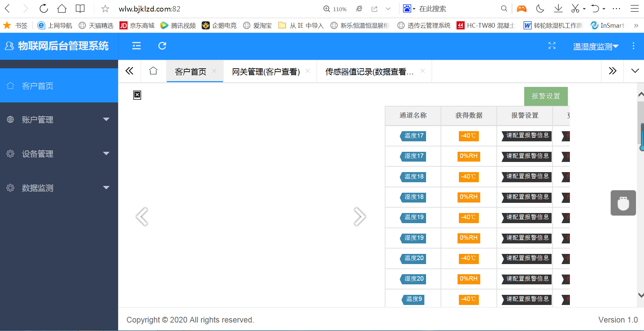Screen dimensions: 644x331
Task: Open the downloads icon
Action: (x=558, y=9)
